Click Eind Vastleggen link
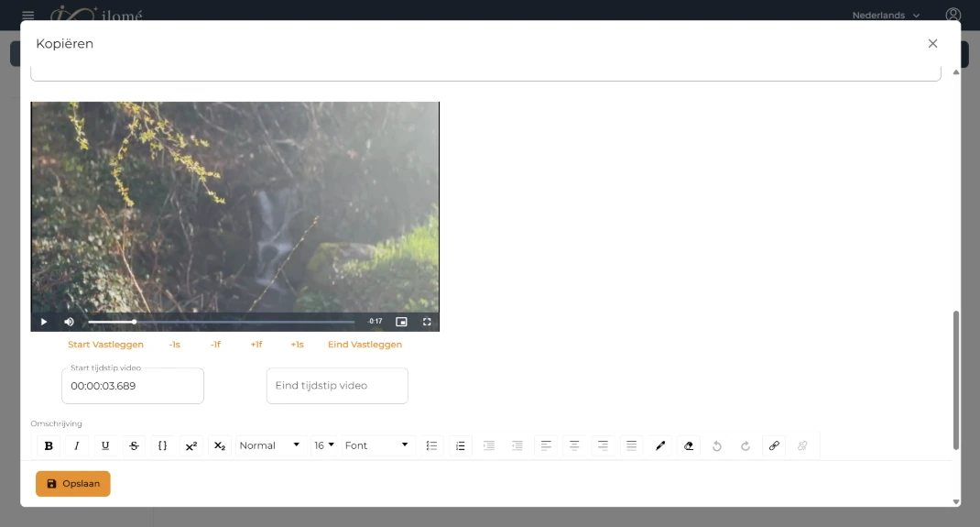This screenshot has height=527, width=980. (365, 345)
